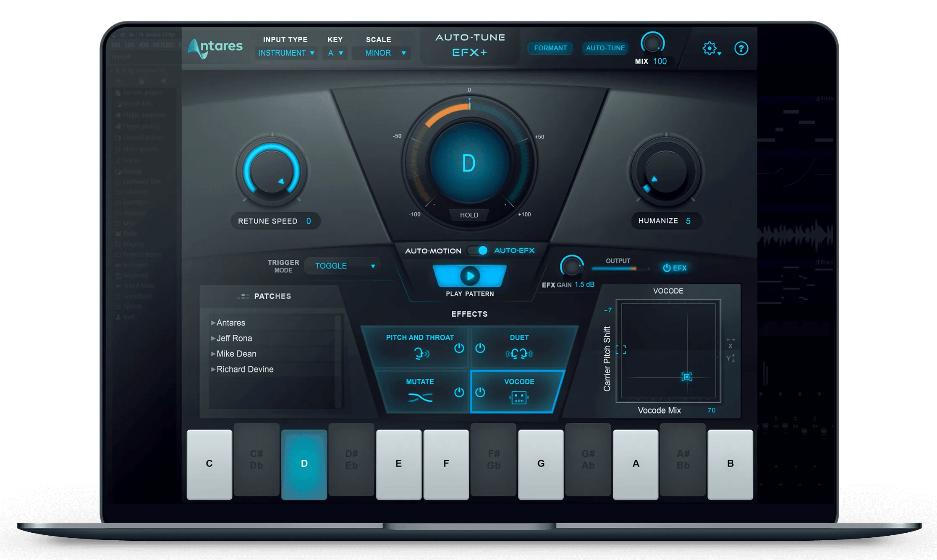Toggle the Duet power button
Image resolution: width=937 pixels, height=560 pixels.
[480, 348]
